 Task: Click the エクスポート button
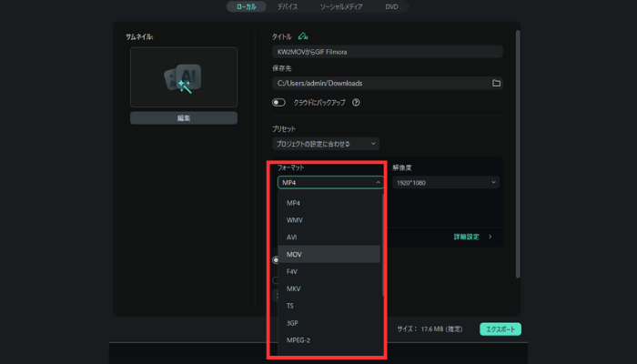(x=500, y=329)
